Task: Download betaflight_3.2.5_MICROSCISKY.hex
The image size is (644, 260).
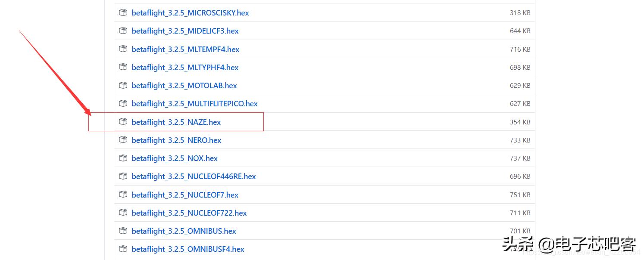Action: click(x=190, y=13)
